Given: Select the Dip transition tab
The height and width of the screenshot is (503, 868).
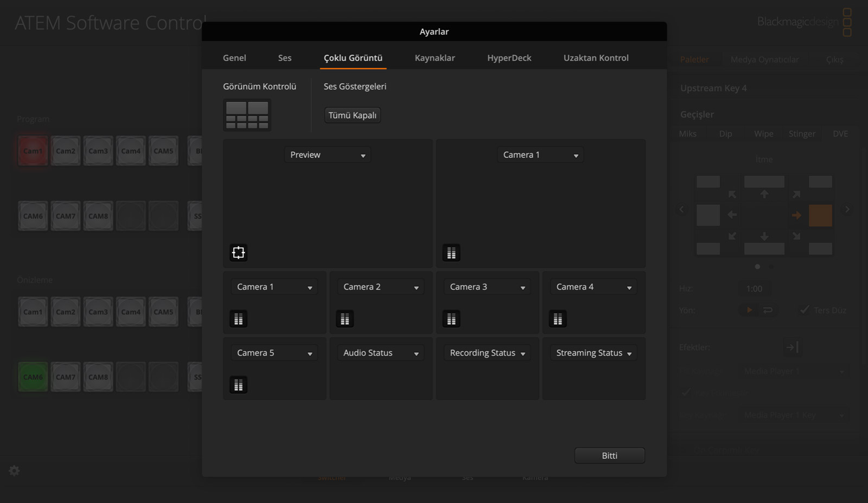Looking at the screenshot, I should click(x=725, y=134).
